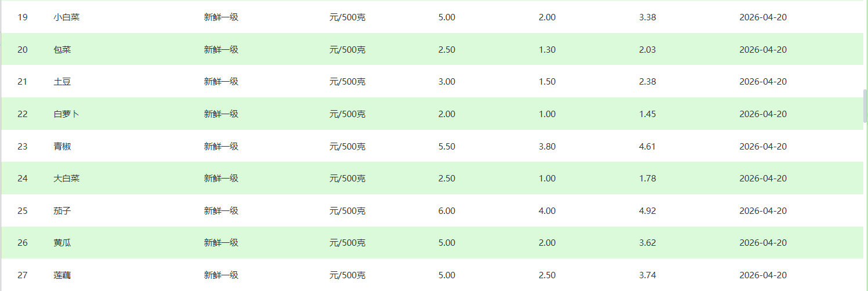Click the 1.30 lowest price for 包菜
The width and height of the screenshot is (868, 291).
(x=547, y=50)
